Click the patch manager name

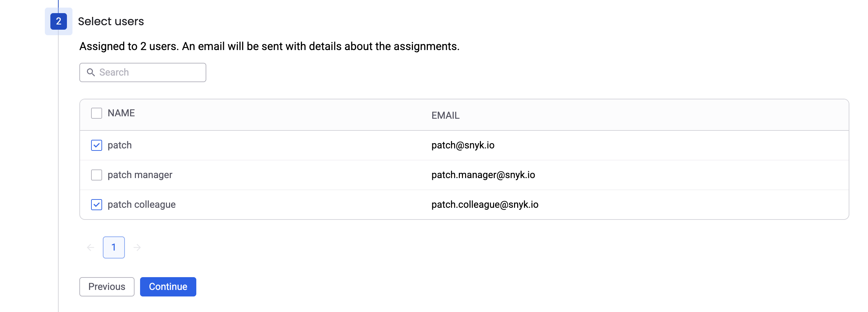coord(140,175)
